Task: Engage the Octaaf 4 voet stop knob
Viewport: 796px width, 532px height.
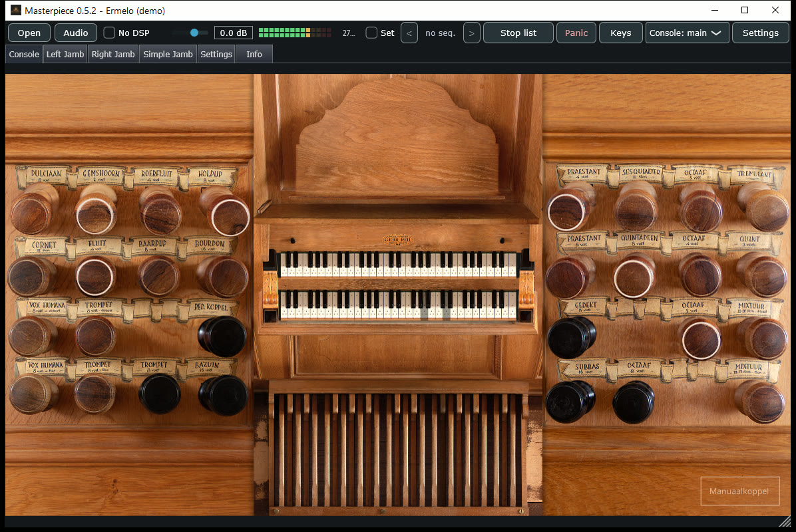Action: [x=701, y=277]
